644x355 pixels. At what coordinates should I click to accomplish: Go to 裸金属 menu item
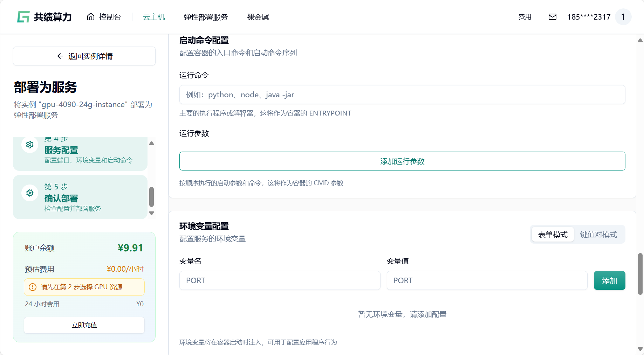258,17
